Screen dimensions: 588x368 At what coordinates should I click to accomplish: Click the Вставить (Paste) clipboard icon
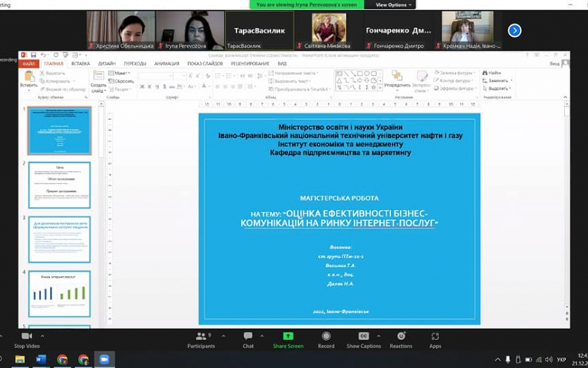29,76
